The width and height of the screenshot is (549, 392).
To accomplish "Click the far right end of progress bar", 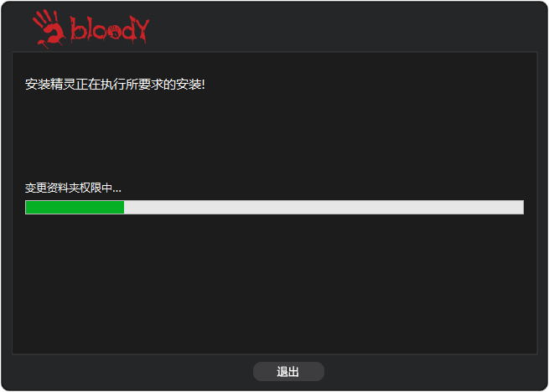I will coord(521,207).
